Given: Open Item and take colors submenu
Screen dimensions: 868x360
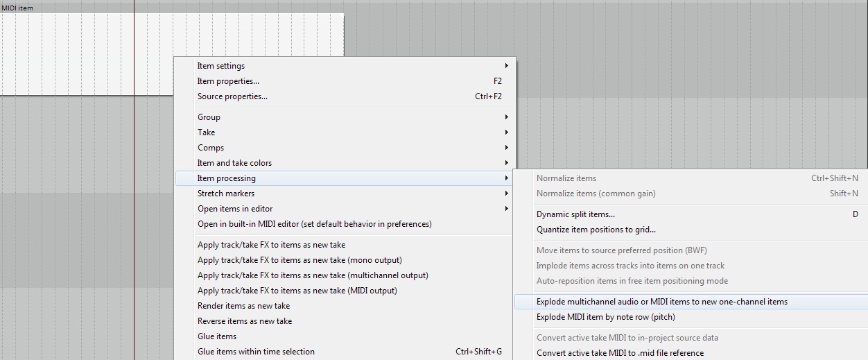Looking at the screenshot, I should (x=345, y=163).
